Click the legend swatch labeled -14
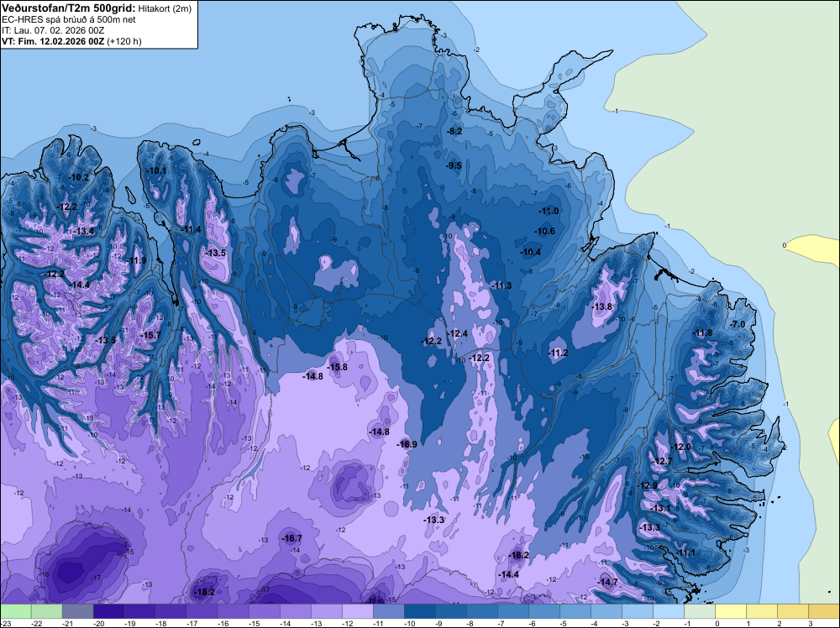 pos(295,611)
